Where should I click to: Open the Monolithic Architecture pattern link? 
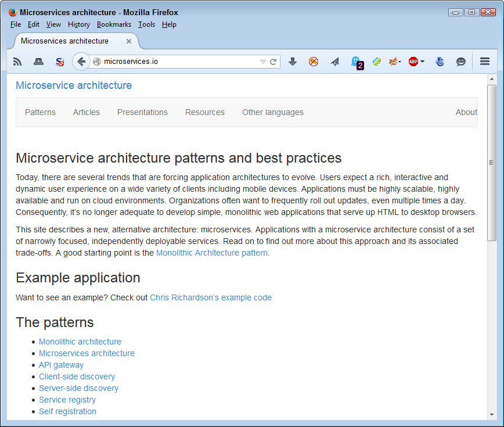click(211, 253)
